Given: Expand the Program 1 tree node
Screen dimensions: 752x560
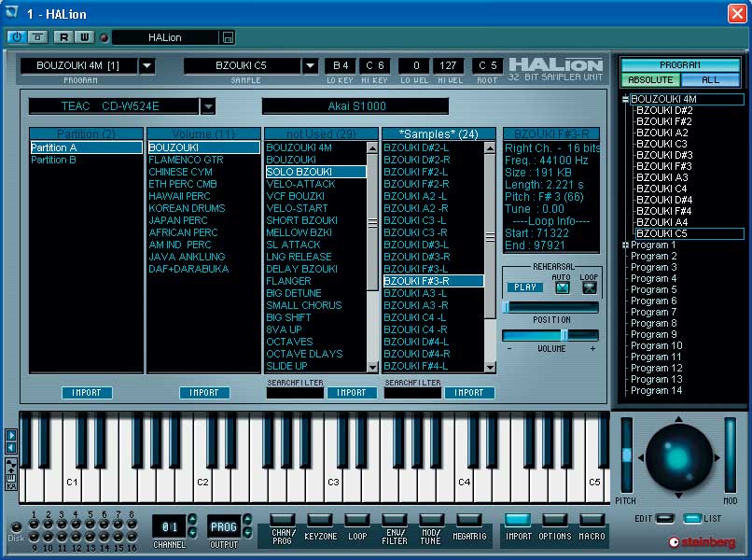Looking at the screenshot, I should tap(625, 245).
